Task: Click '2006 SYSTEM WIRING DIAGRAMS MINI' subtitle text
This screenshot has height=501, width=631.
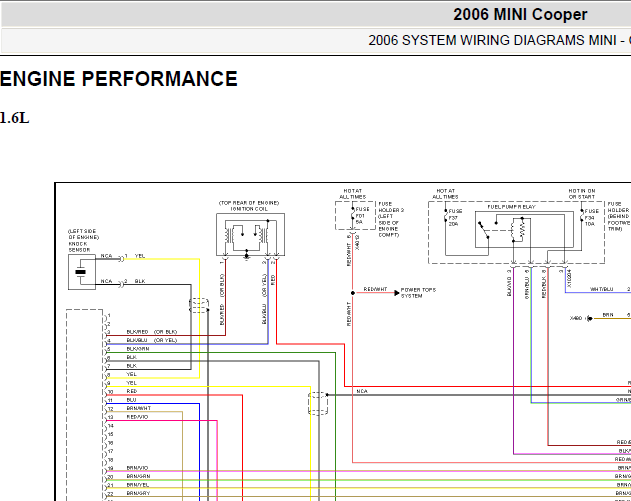Action: [x=492, y=41]
